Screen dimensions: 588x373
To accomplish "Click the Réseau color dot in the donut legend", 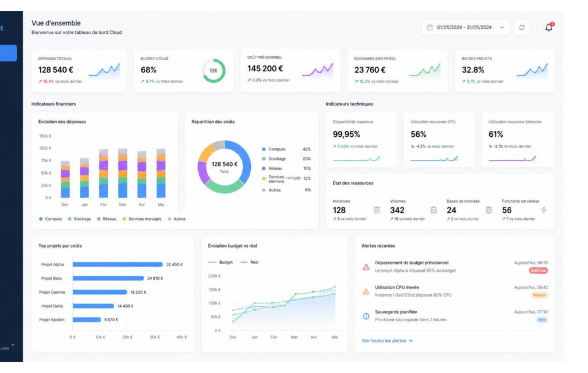I will point(264,168).
